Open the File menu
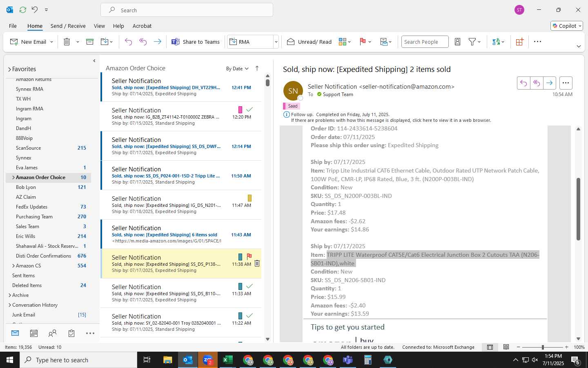 pyautogui.click(x=13, y=26)
